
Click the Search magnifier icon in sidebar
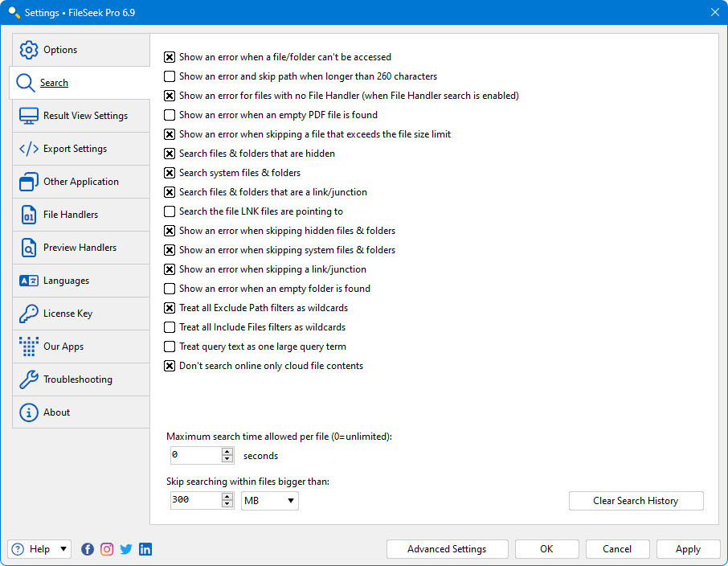pyautogui.click(x=25, y=83)
